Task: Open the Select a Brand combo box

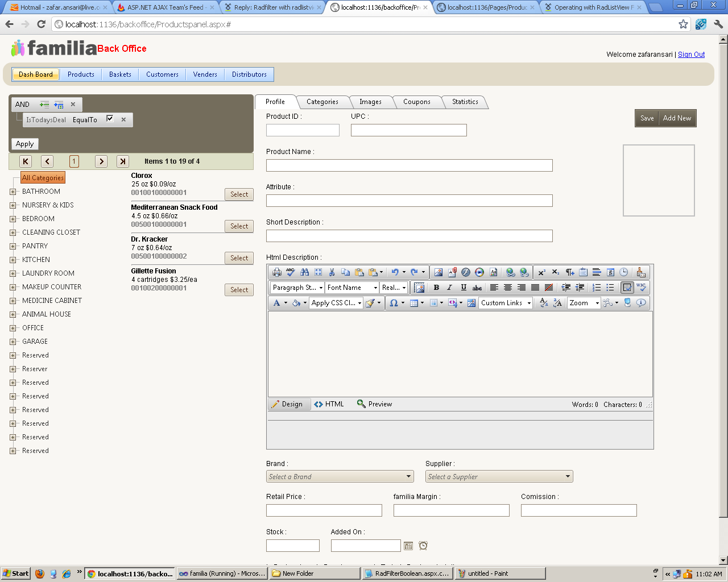Action: (x=340, y=476)
